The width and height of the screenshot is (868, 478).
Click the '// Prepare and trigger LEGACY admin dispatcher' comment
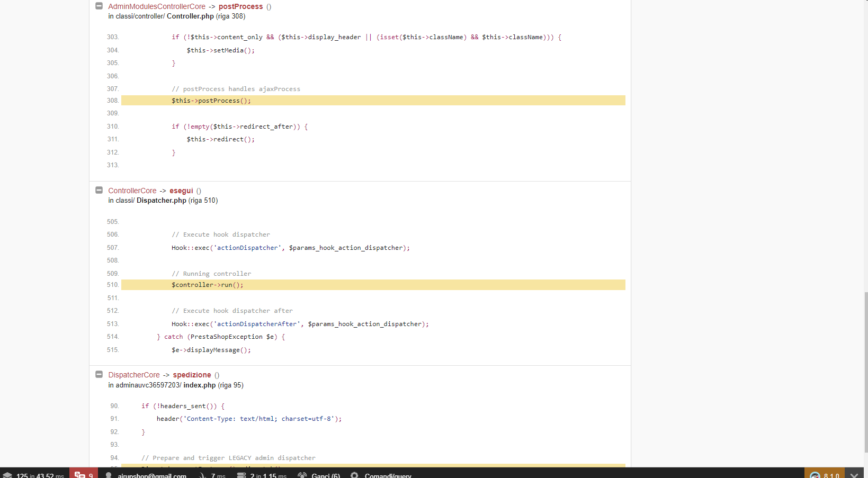228,458
